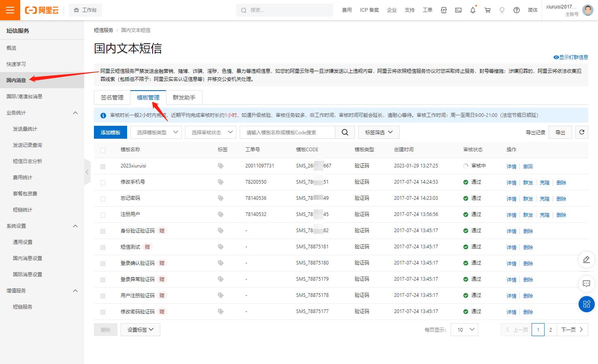Click the API documentation icon in the top bar

[443, 10]
